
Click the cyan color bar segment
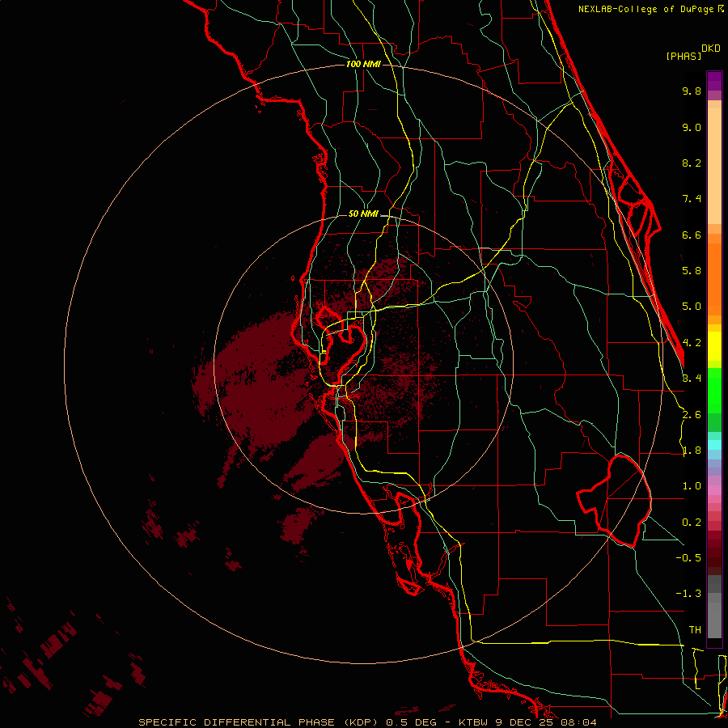[714, 444]
